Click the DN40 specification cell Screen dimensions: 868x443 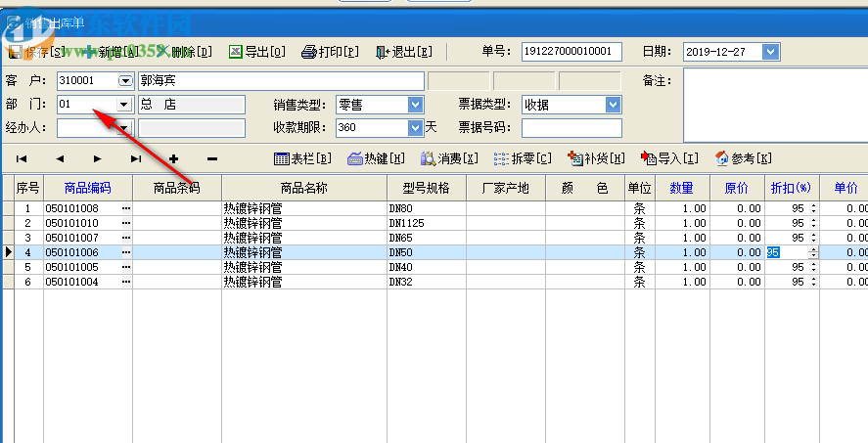pos(427,267)
